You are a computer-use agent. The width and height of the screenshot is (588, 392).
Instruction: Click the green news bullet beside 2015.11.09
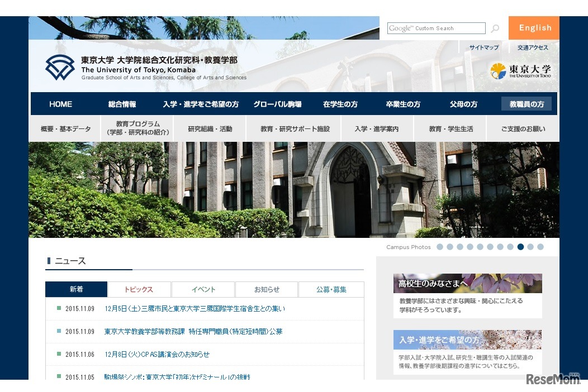click(59, 308)
